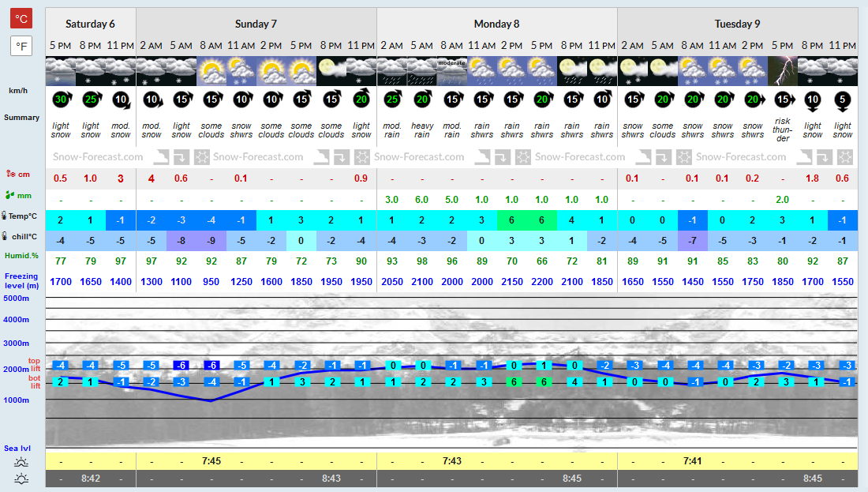Viewport: 868px width, 492px height.
Task: Switch units to °C
Action: pyautogui.click(x=21, y=18)
